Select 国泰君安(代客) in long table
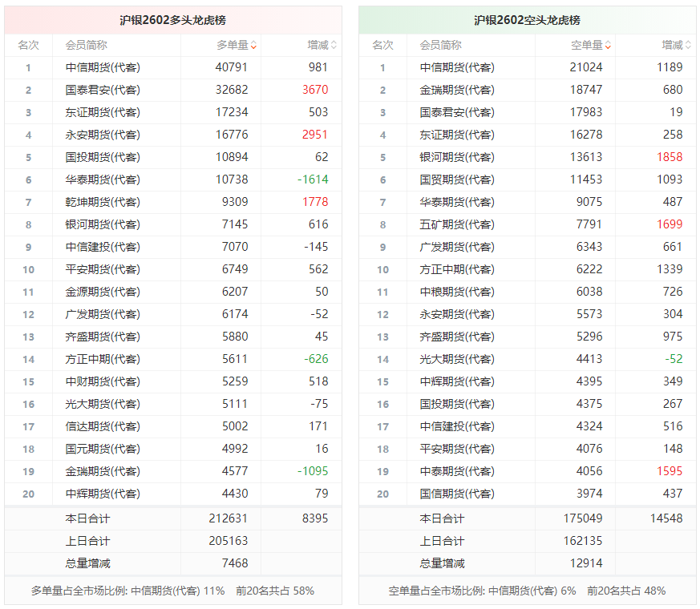Viewport: 700px width, 609px height. [x=103, y=90]
